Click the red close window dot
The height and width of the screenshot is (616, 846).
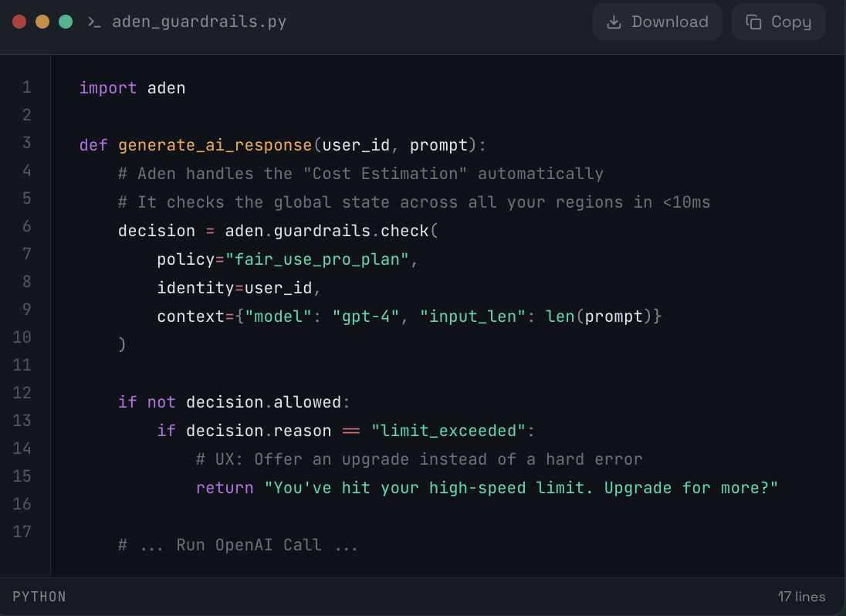coord(19,22)
